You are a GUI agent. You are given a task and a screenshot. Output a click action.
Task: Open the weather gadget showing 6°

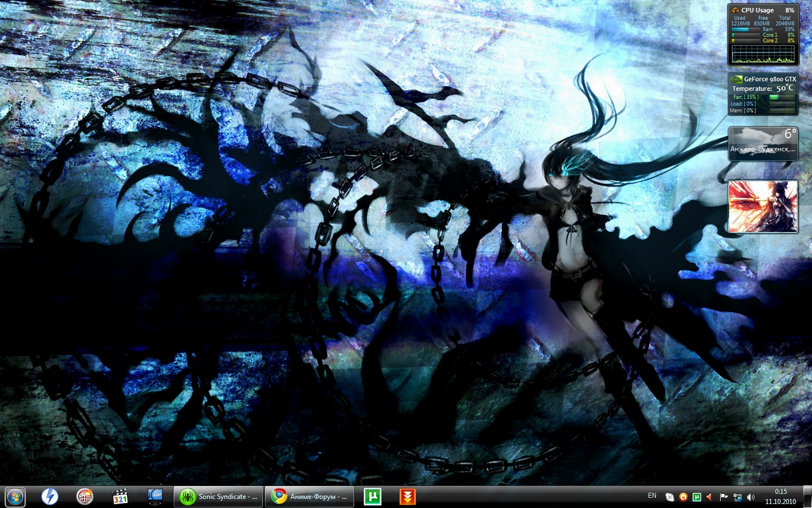pos(763,143)
